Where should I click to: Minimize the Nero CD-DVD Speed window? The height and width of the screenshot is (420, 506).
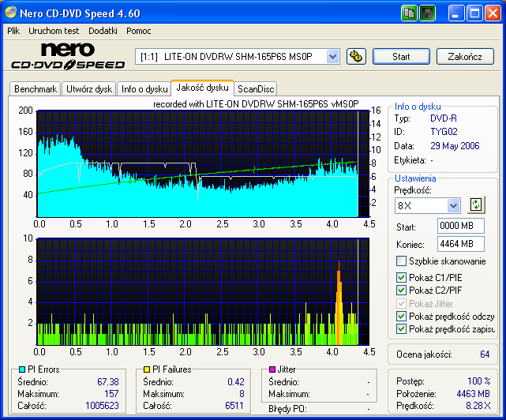point(456,13)
